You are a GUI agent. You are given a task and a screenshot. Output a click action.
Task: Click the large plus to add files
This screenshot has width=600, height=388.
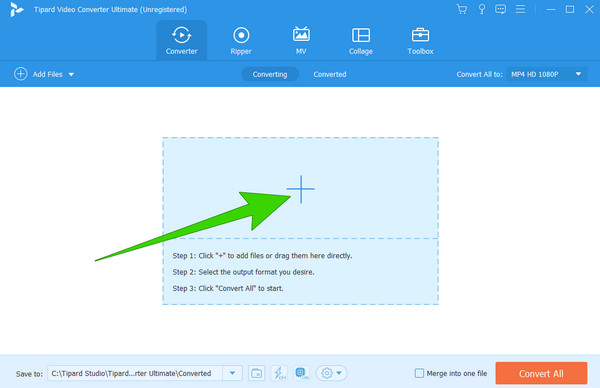click(301, 189)
